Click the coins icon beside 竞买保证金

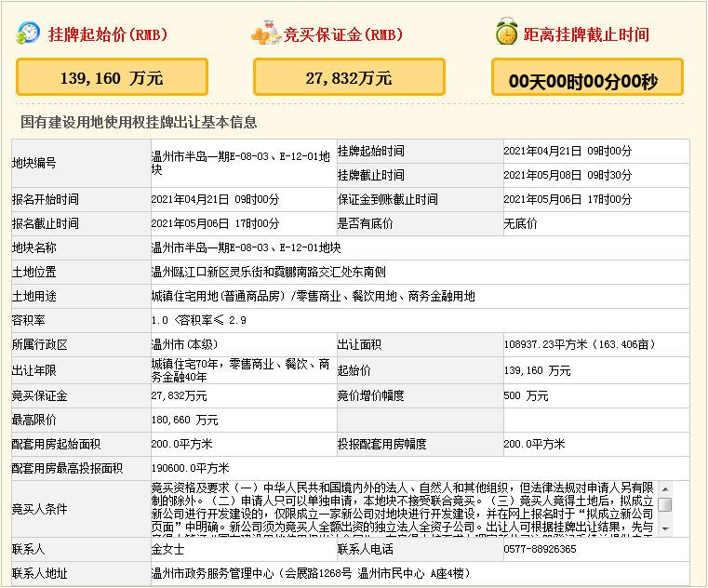click(266, 33)
